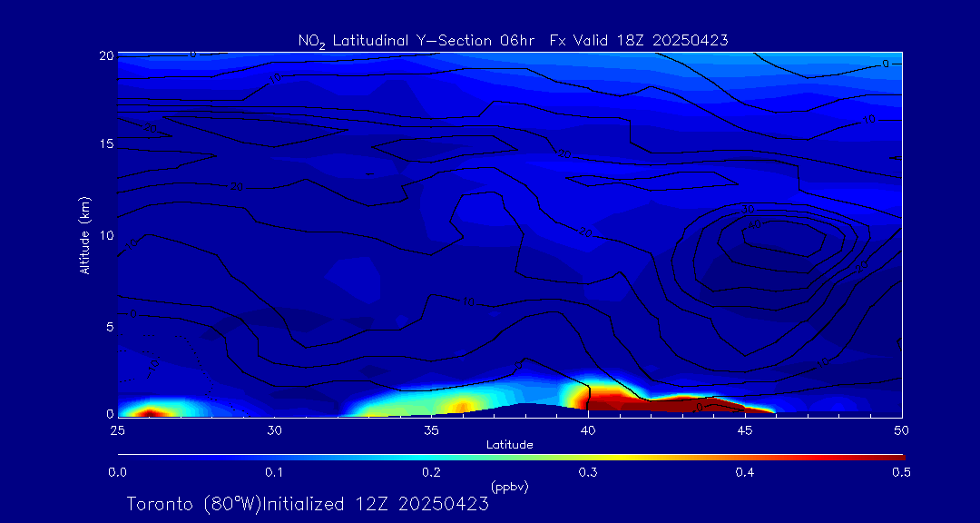Image resolution: width=980 pixels, height=523 pixels.
Task: Click altitude tick label 20
Action: point(107,55)
